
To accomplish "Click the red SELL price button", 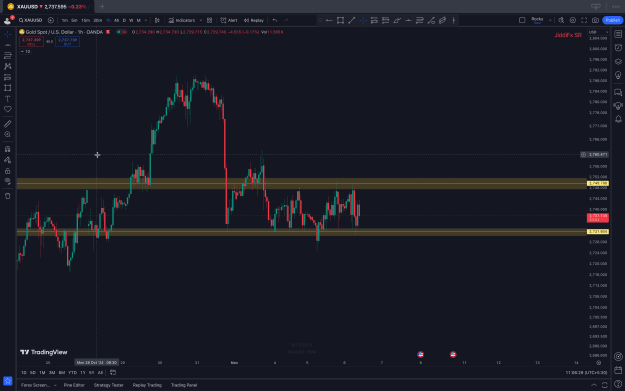I will tap(31, 41).
